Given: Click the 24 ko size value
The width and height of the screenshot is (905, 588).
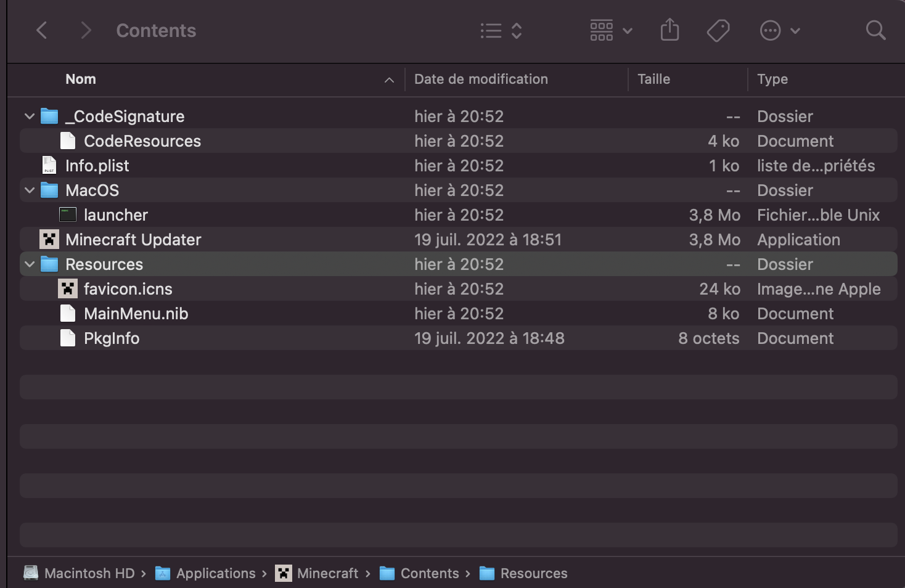Looking at the screenshot, I should point(719,288).
